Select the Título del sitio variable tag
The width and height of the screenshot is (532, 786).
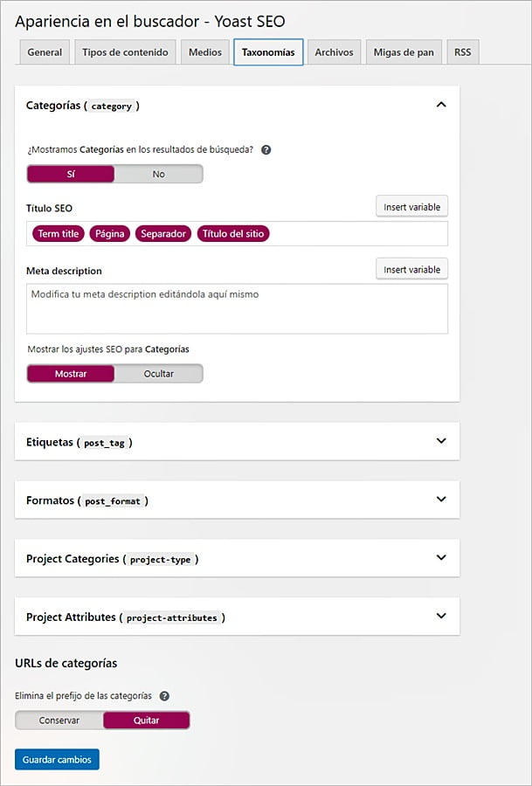[232, 233]
